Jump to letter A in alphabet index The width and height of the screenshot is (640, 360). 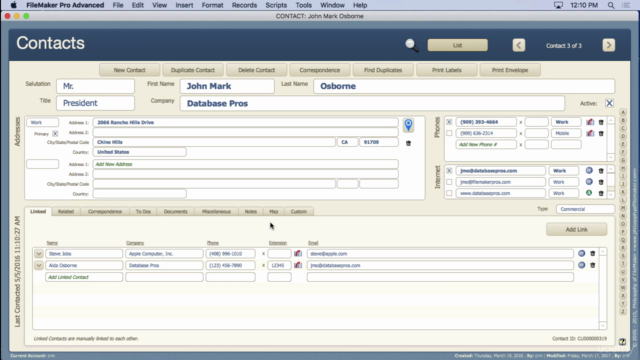tap(623, 112)
